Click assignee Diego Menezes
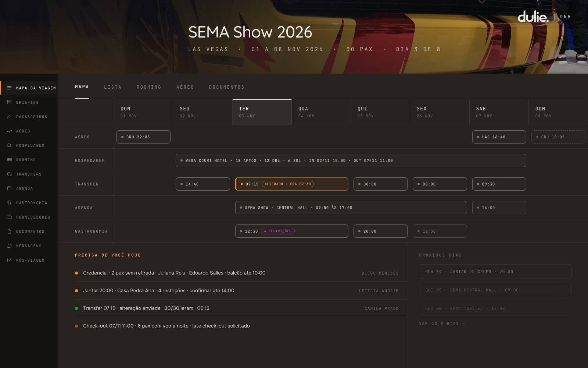 (x=380, y=273)
